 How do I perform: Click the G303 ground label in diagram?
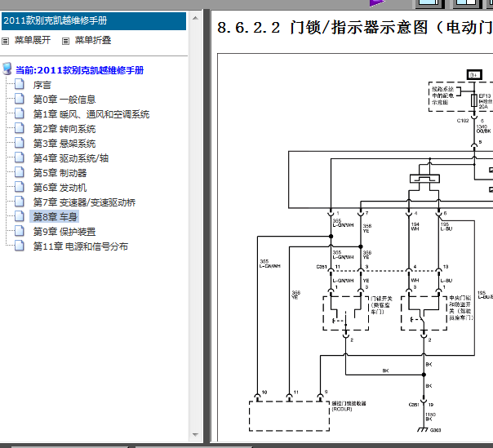436,430
